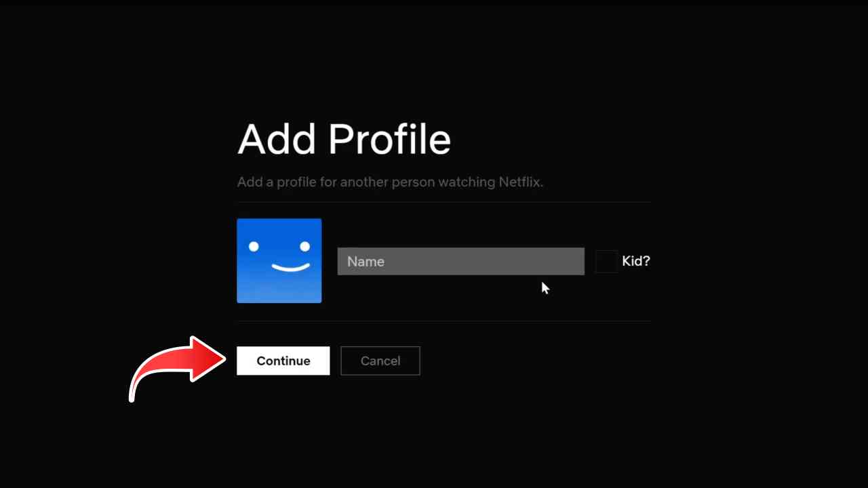Tick the Kid? checkbox
This screenshot has width=868, height=488.
(606, 261)
